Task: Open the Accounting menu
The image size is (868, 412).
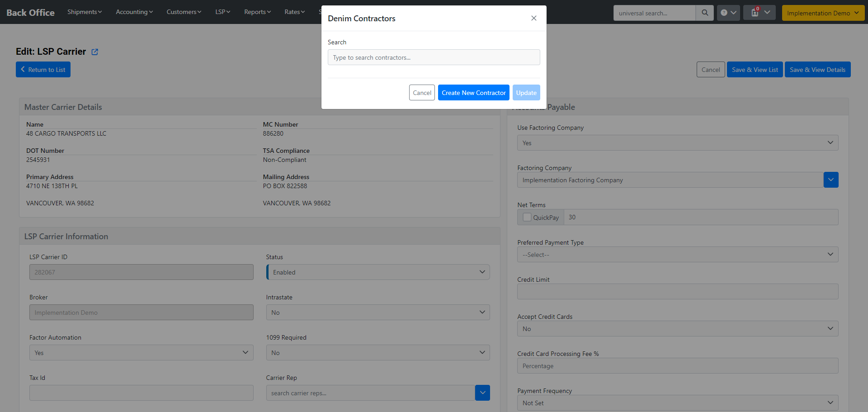Action: tap(134, 12)
